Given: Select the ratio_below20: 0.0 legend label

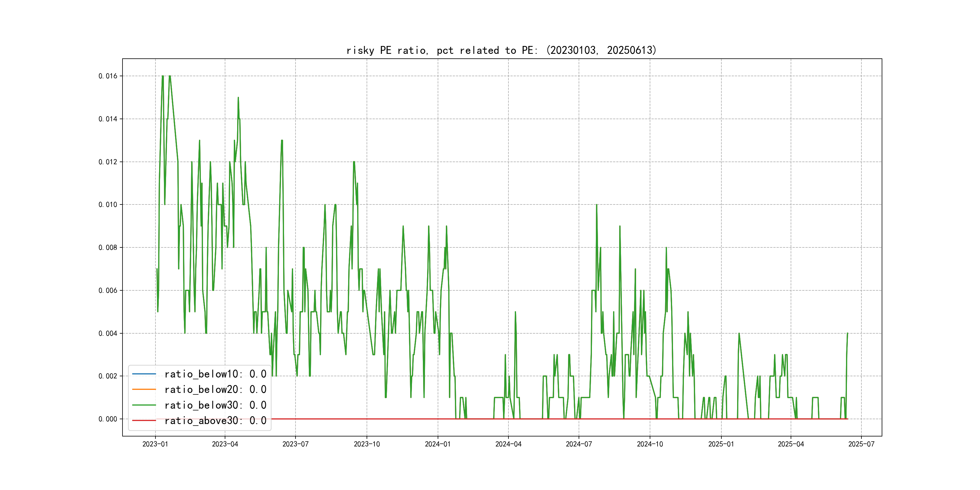Looking at the screenshot, I should (215, 389).
